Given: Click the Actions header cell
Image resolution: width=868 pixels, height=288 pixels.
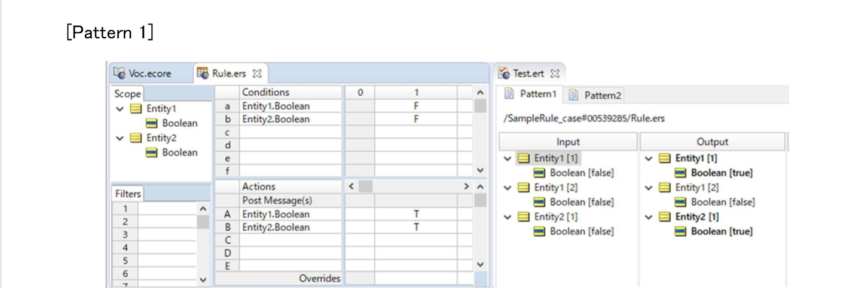Looking at the screenshot, I should pos(291,187).
